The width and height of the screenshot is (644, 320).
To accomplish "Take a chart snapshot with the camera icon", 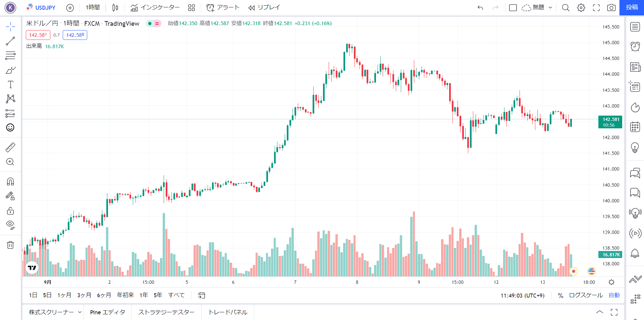I will tap(611, 7).
